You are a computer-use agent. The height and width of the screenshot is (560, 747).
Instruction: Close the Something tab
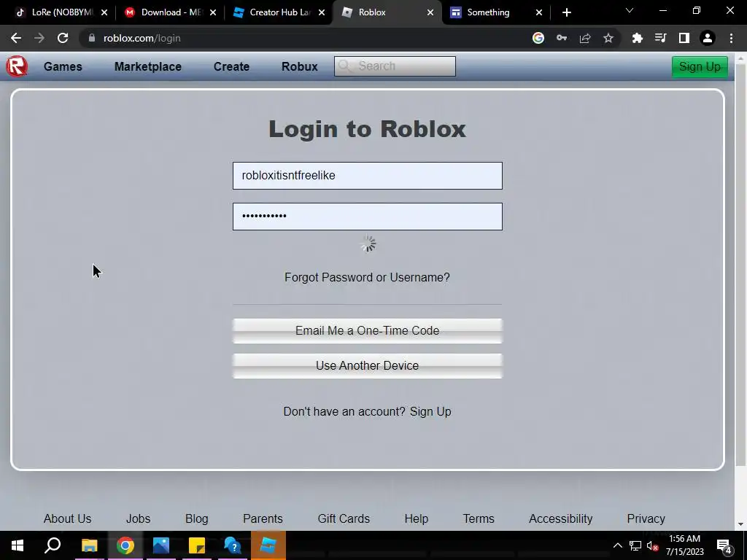point(539,12)
